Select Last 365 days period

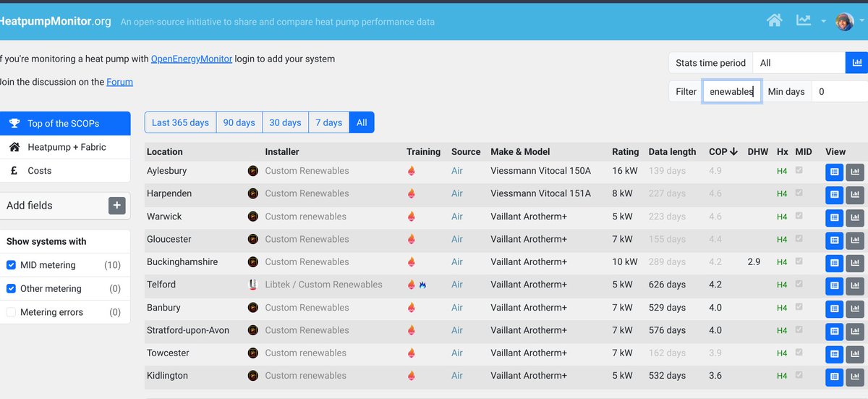[180, 122]
